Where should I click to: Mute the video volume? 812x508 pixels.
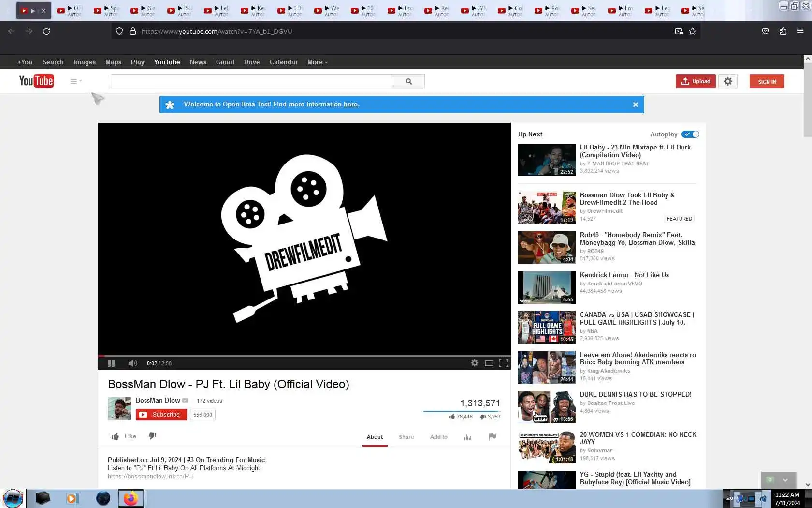coord(133,363)
